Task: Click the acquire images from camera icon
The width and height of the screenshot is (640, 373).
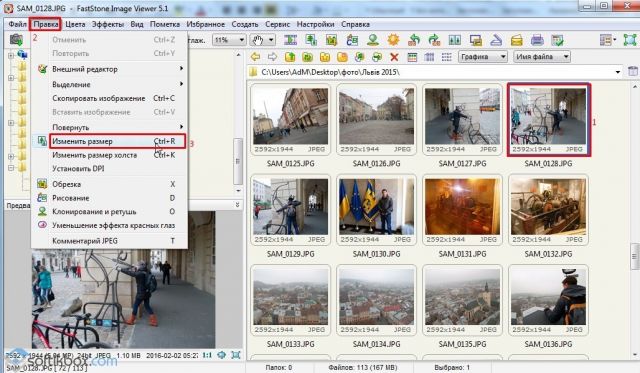Action: [x=16, y=40]
